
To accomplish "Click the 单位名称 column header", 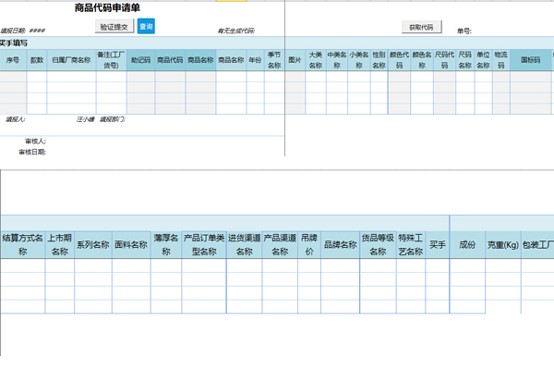I will tap(483, 60).
